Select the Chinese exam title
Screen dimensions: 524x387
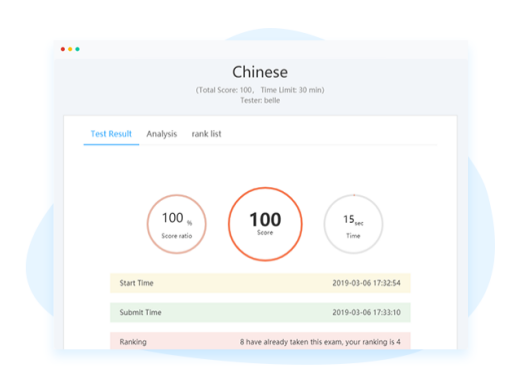coord(260,72)
